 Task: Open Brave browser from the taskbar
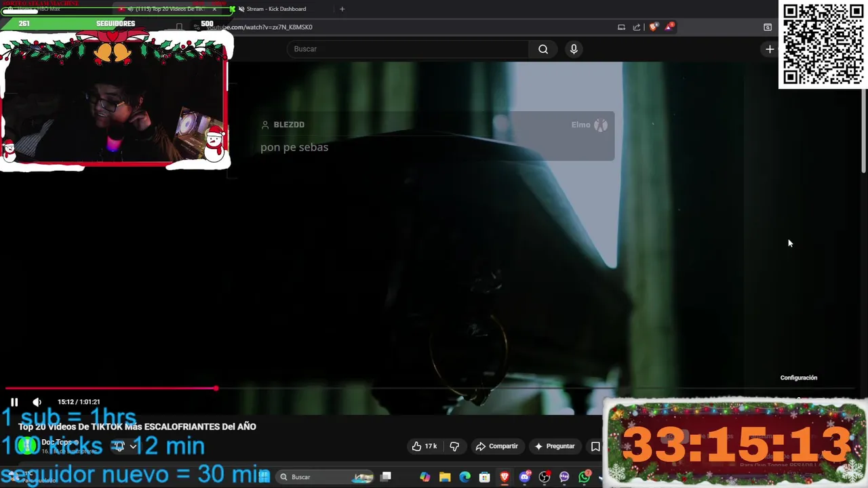(x=505, y=477)
